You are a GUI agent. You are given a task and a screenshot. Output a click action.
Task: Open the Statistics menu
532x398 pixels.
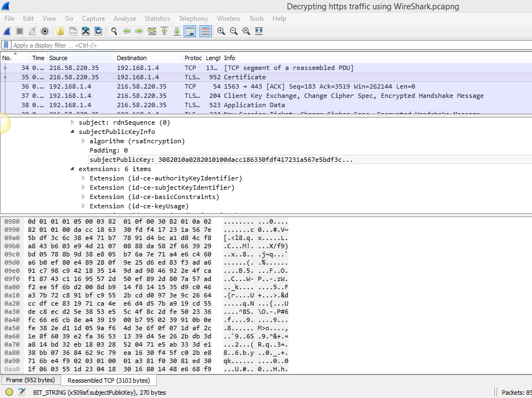[x=157, y=19]
